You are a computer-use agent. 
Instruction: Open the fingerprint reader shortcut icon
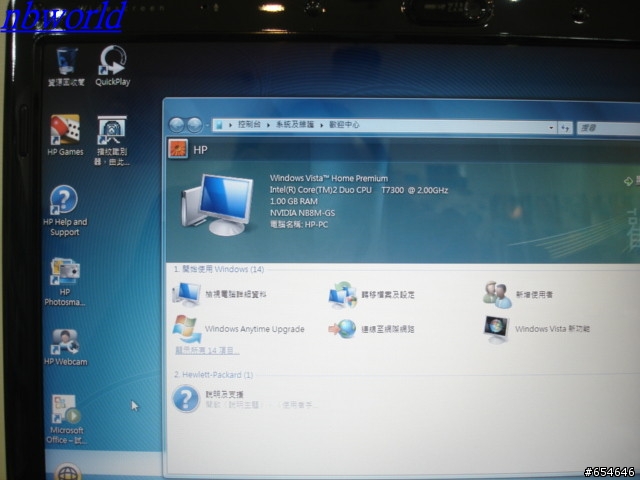point(112,140)
